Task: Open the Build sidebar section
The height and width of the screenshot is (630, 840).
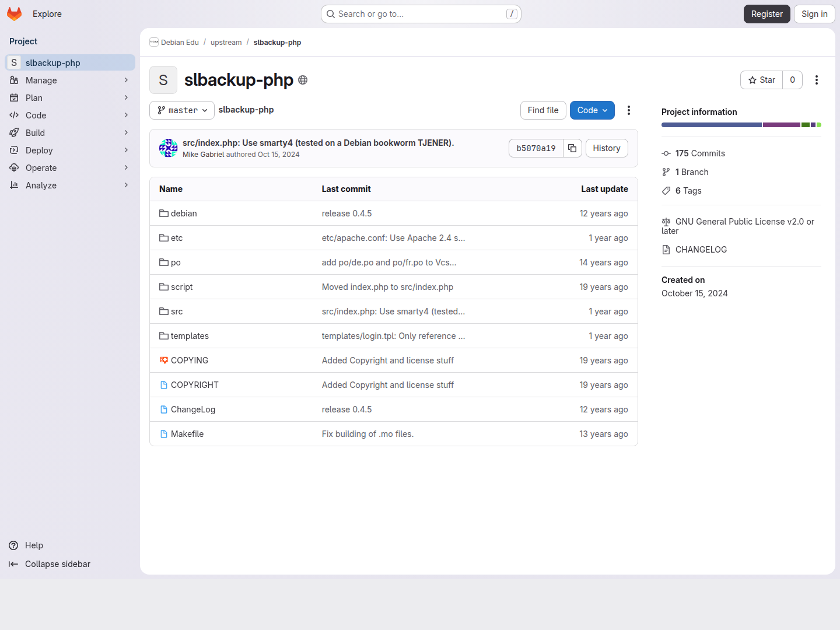Action: (70, 132)
